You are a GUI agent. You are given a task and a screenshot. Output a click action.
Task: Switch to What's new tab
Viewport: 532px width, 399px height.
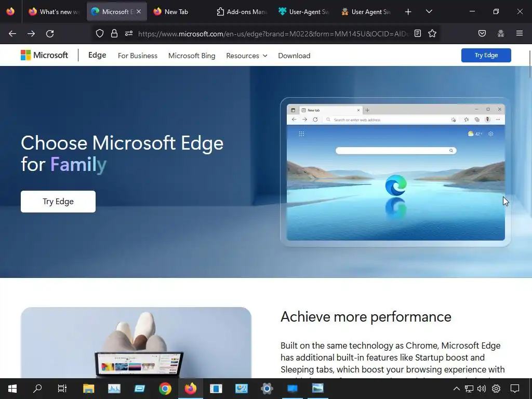click(54, 12)
